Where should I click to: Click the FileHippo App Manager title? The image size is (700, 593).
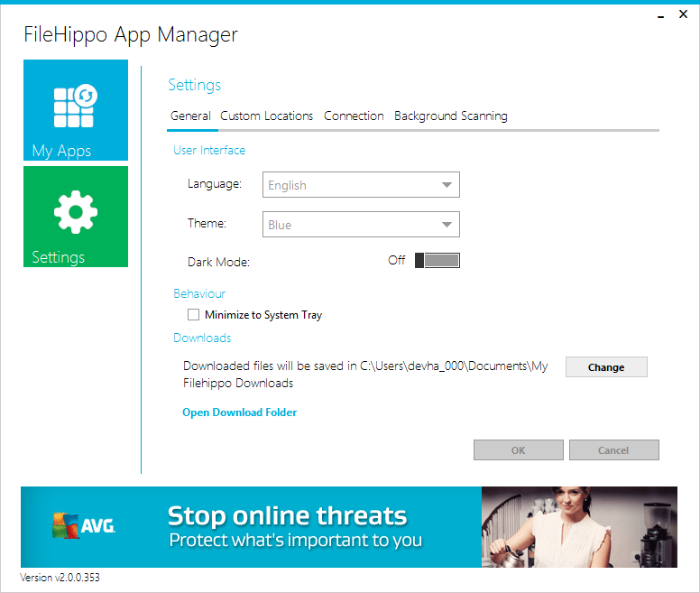coord(131,35)
